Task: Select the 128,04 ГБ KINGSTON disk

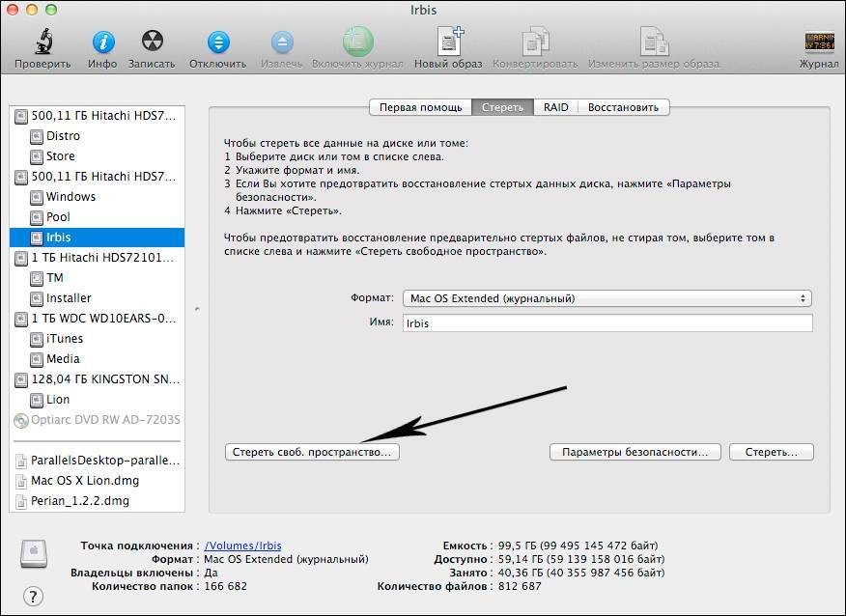Action: click(106, 379)
